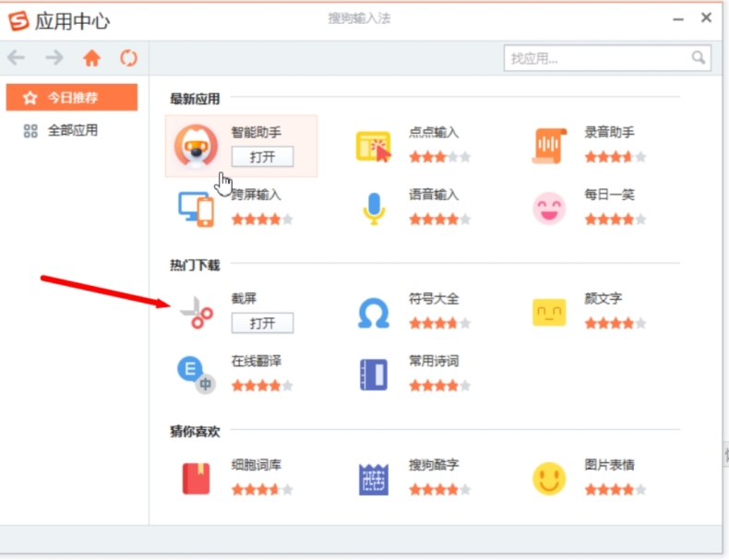Close the 应用中心 window
729x560 pixels.
click(x=706, y=18)
